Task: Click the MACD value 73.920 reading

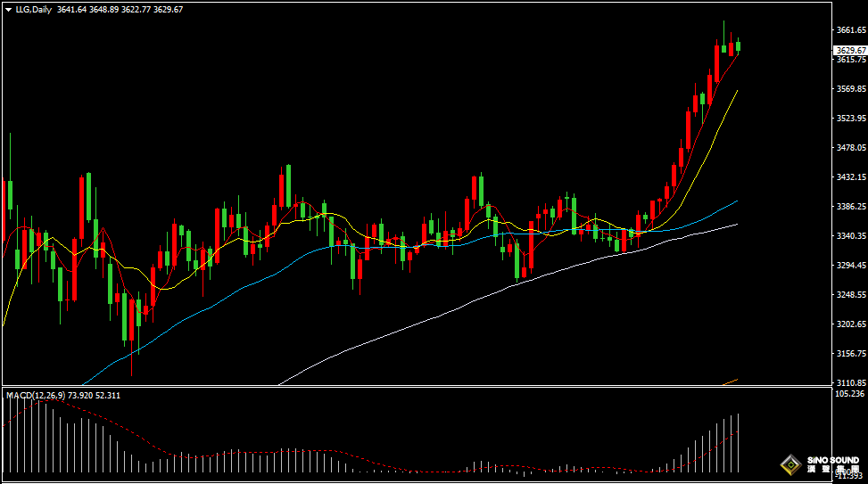Action: click(80, 396)
